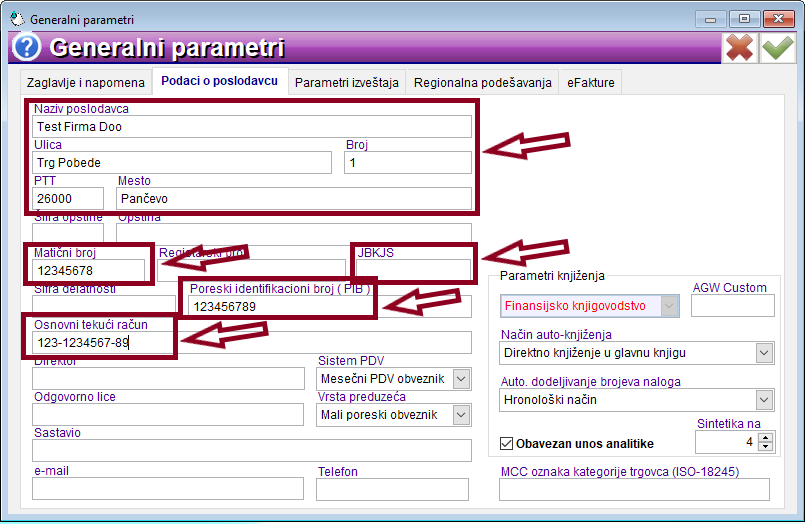This screenshot has width=805, height=524.
Task: Click the blue question mark help icon
Action: click(25, 48)
